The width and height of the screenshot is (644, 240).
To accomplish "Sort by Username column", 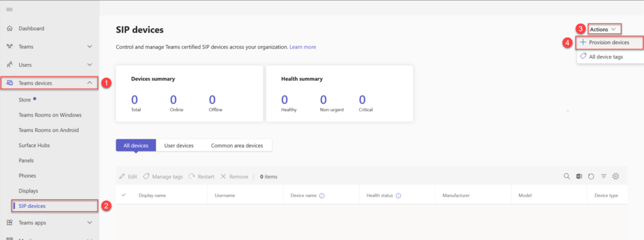I will coord(225,195).
